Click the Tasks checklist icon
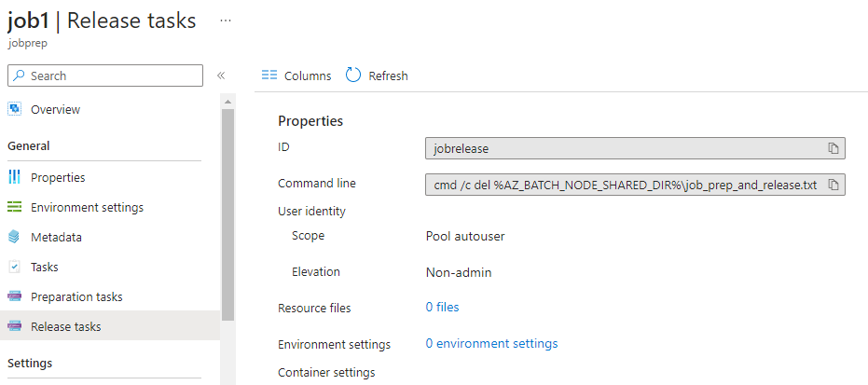Viewport: 868px width, 385px height. click(x=14, y=267)
